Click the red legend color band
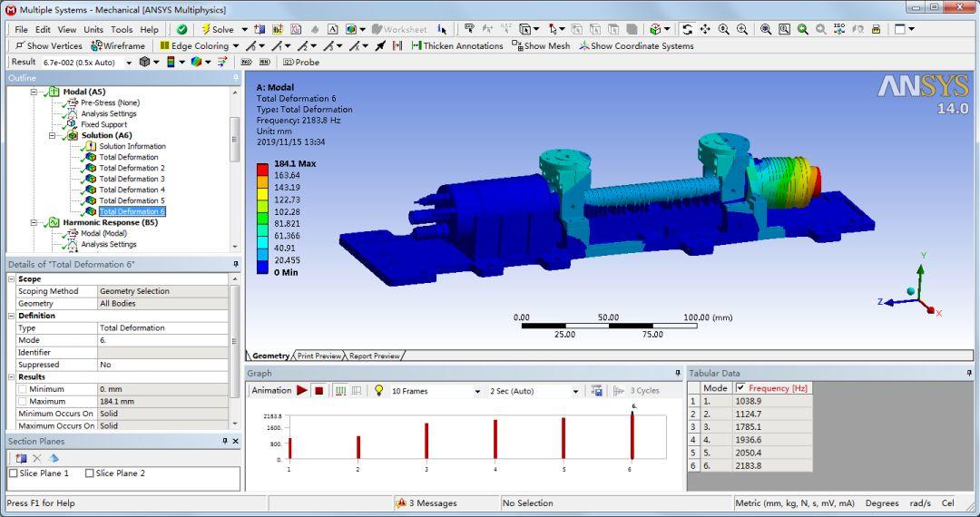 [263, 170]
